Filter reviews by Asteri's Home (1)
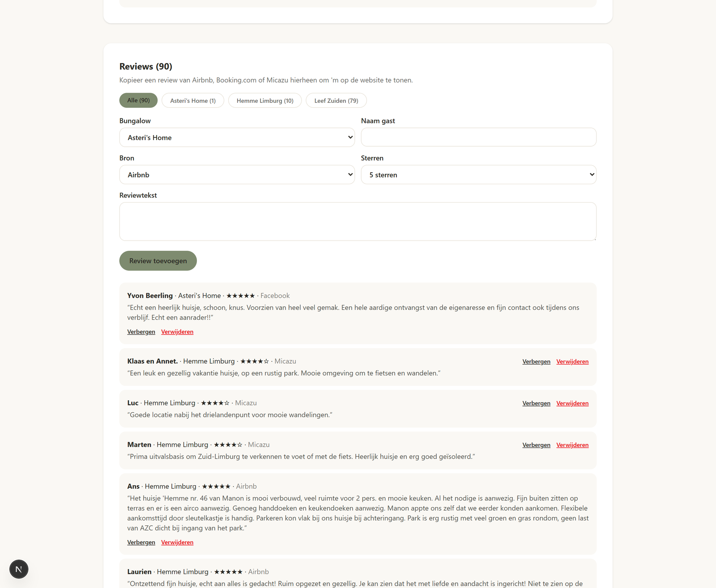The image size is (716, 588). coord(193,101)
